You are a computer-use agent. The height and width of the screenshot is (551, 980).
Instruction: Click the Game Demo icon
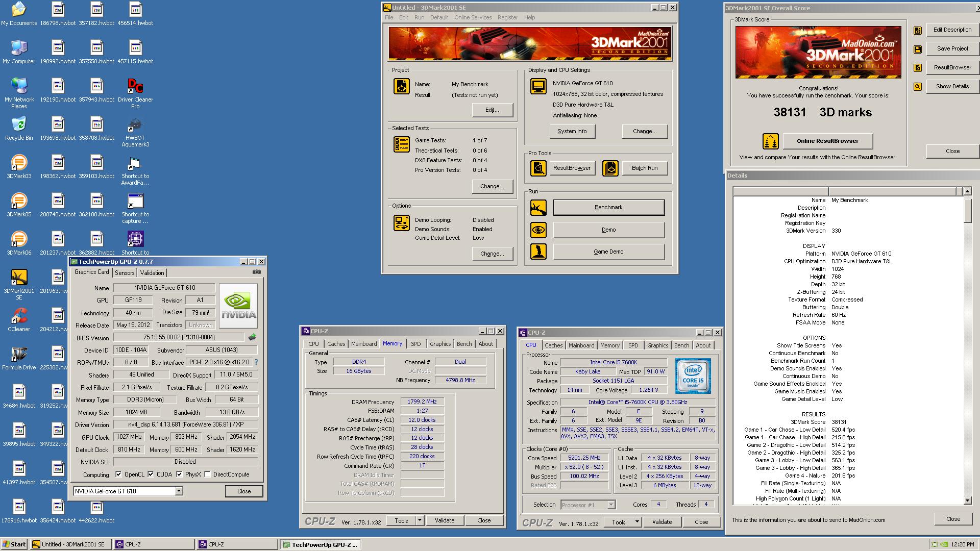pyautogui.click(x=538, y=252)
